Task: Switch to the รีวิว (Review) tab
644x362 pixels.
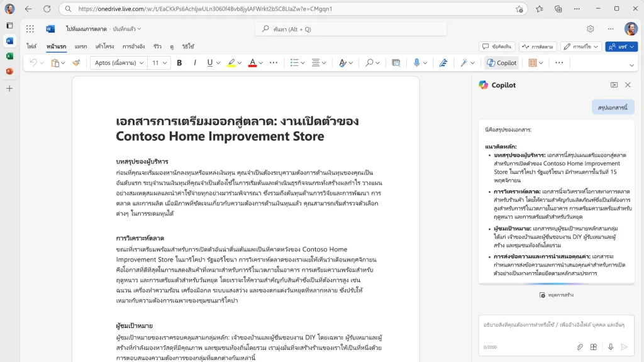Action: 157,47
